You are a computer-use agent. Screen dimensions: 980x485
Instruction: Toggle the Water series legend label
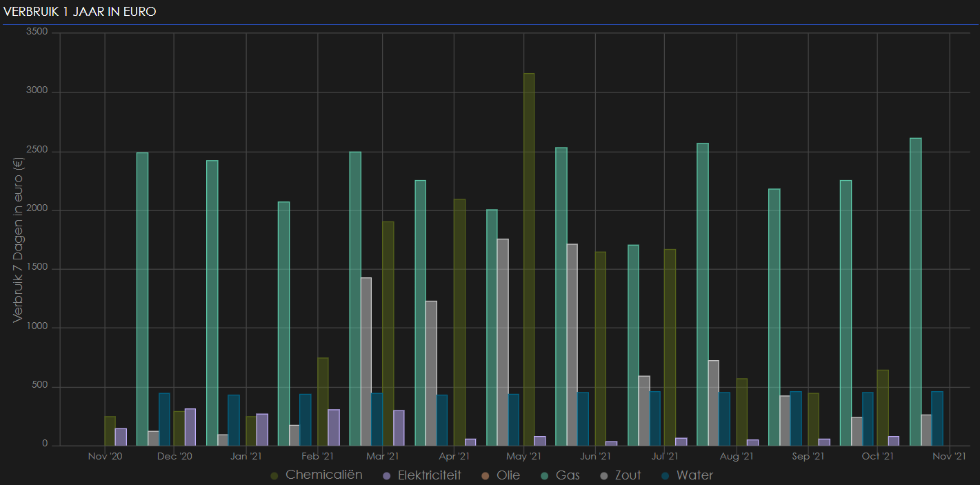click(694, 475)
